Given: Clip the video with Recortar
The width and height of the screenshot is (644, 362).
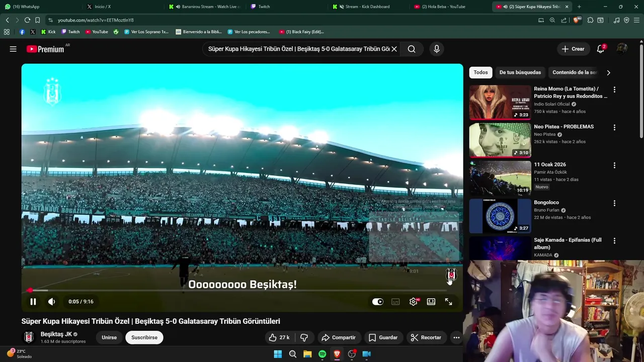Looking at the screenshot, I should (x=426, y=337).
